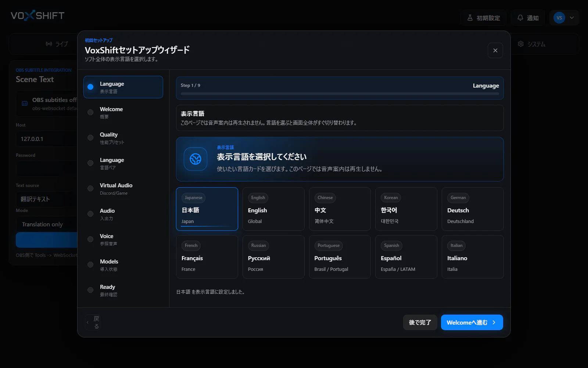The height and width of the screenshot is (368, 588).
Task: Open the 初期設定 button in header
Action: pyautogui.click(x=484, y=18)
